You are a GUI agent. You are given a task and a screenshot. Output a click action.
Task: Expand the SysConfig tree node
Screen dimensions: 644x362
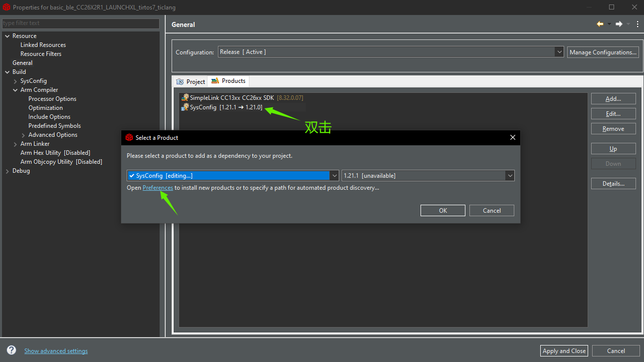(15, 81)
